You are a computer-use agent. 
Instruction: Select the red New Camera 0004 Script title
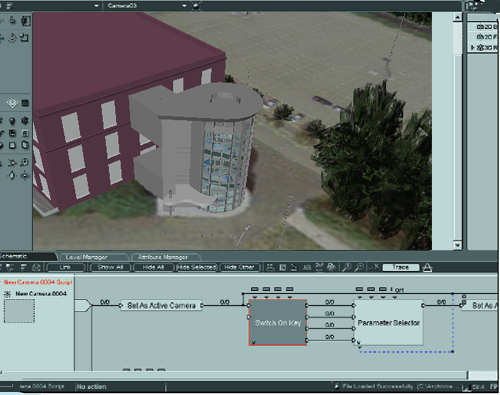[38, 282]
